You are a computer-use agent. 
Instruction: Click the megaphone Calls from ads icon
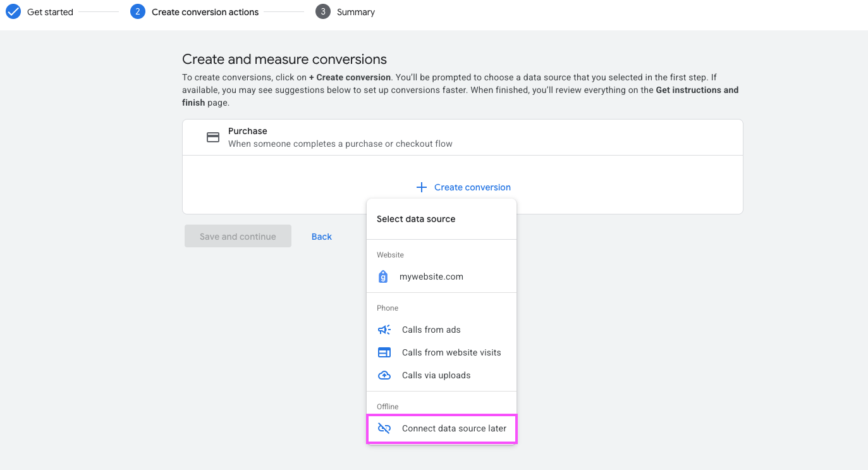coord(384,330)
